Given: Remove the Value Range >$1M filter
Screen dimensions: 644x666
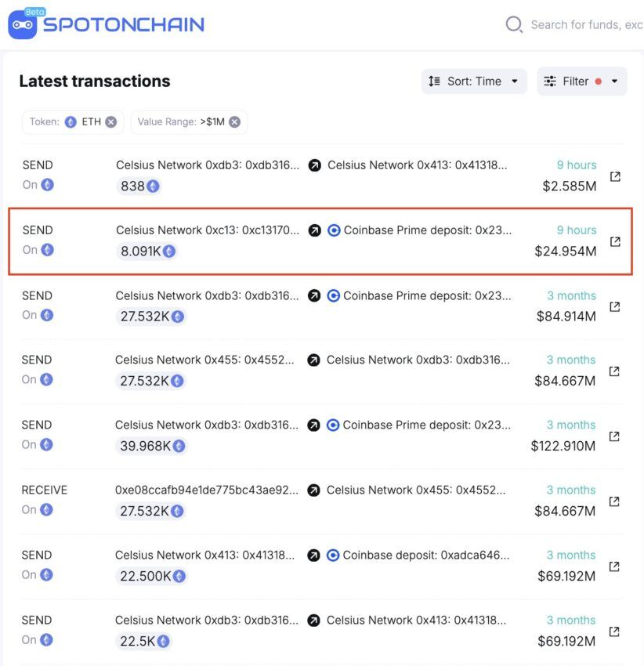Looking at the screenshot, I should point(235,122).
